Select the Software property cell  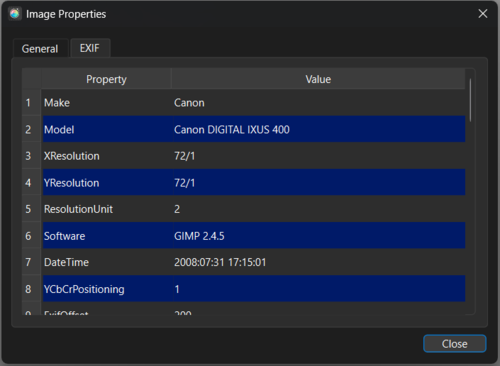pyautogui.click(x=107, y=236)
